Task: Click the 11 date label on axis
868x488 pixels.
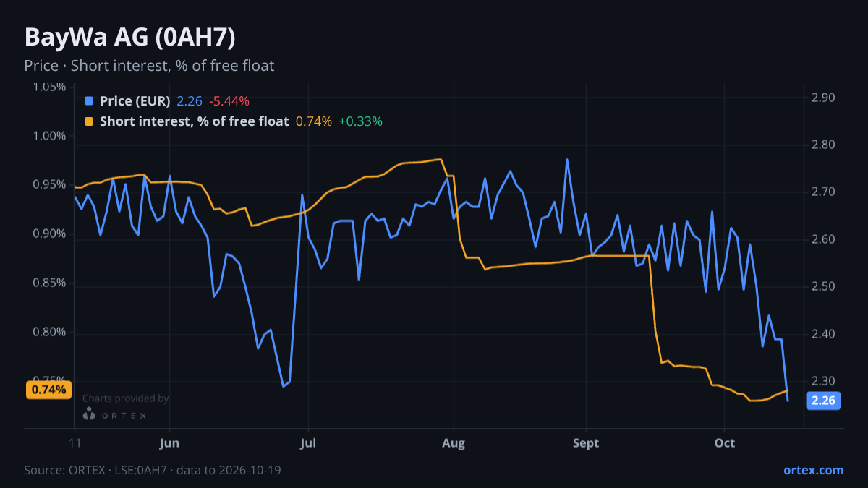Action: coord(75,443)
